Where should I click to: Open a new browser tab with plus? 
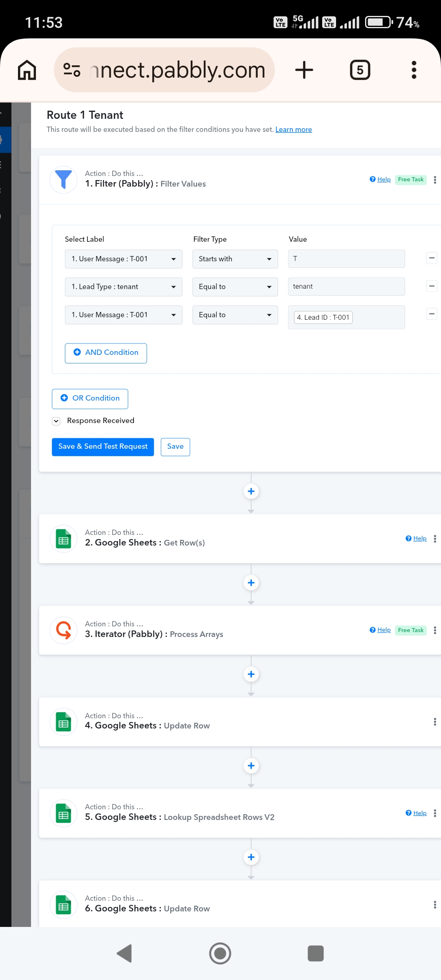coord(304,70)
